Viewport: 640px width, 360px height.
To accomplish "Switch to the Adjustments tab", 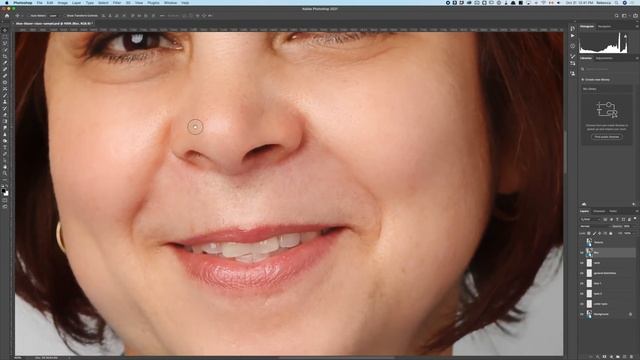I will pyautogui.click(x=604, y=58).
